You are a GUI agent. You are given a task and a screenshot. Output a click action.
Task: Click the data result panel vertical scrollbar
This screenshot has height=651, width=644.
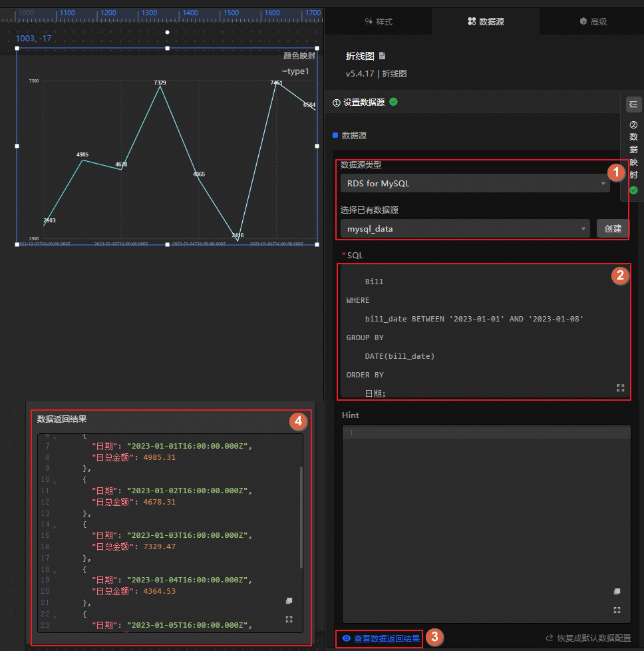click(301, 517)
